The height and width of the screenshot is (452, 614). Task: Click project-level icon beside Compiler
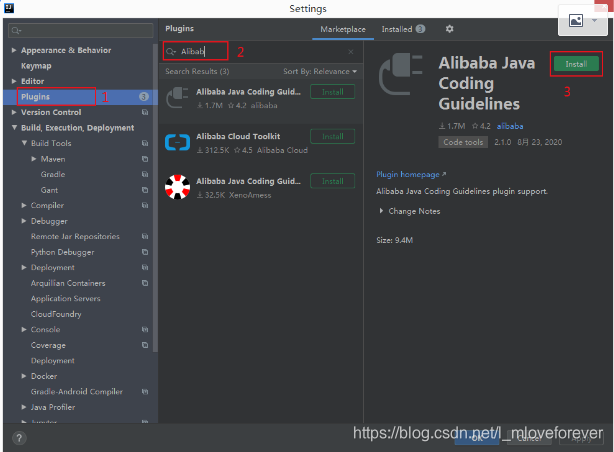tap(145, 205)
